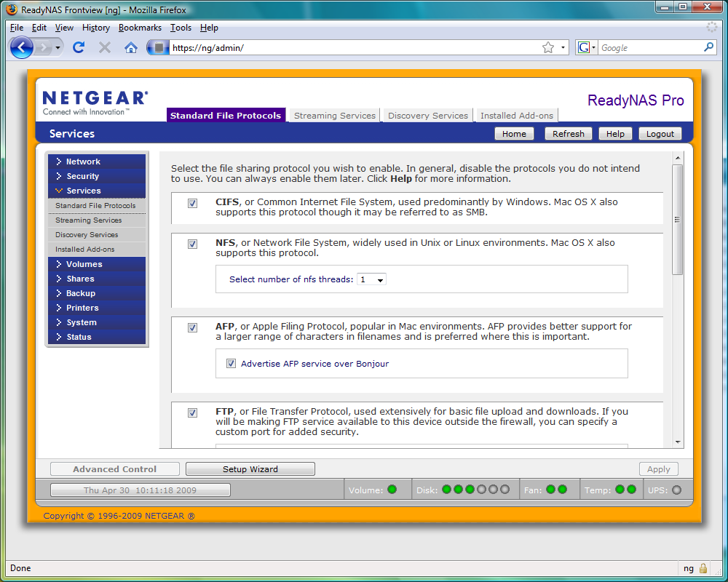
Task: Open the Edit menu
Action: point(39,28)
